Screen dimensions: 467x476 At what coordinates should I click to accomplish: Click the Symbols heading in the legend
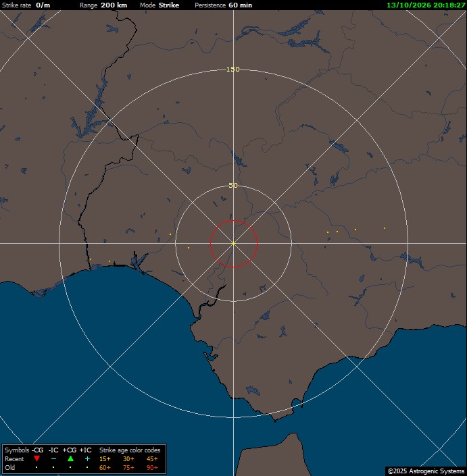tap(17, 450)
